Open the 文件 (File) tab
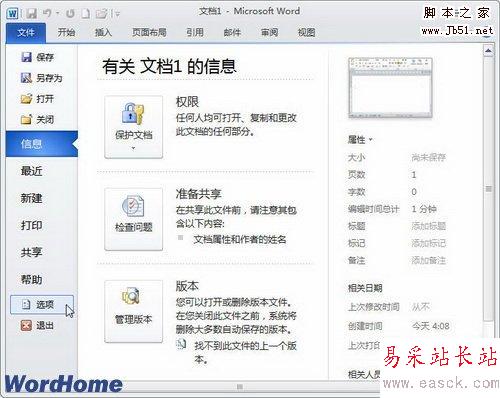Image resolution: width=500 pixels, height=398 pixels. (x=26, y=33)
